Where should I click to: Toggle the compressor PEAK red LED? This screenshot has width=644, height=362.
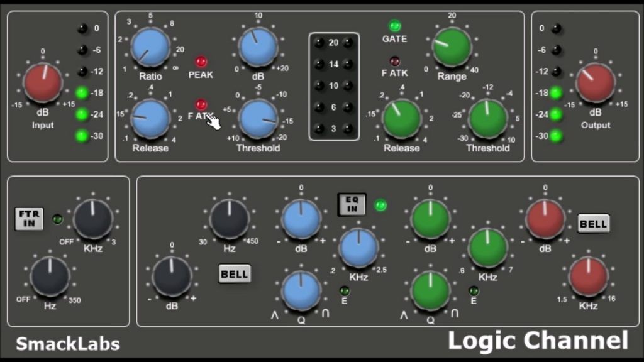[201, 62]
